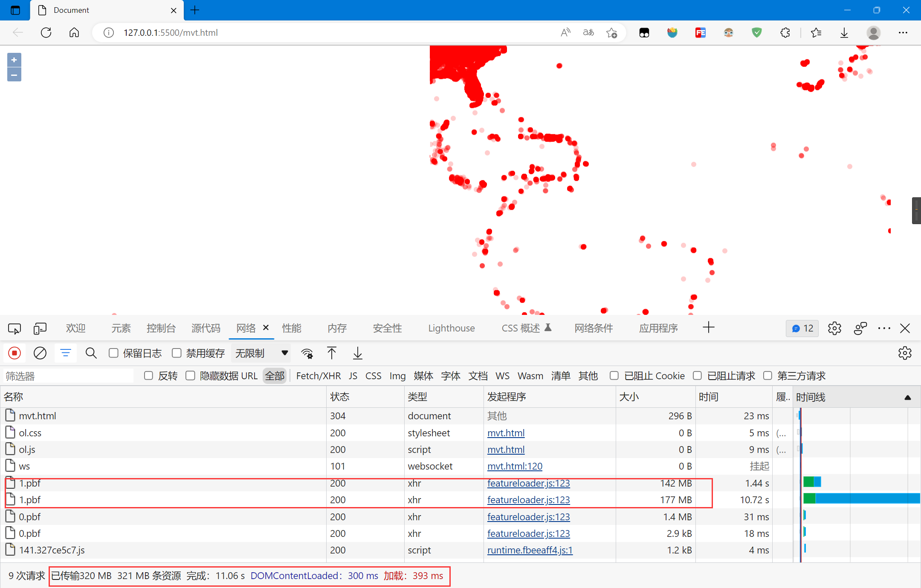The height and width of the screenshot is (588, 921).
Task: Zoom in on the map
Action: [x=14, y=60]
